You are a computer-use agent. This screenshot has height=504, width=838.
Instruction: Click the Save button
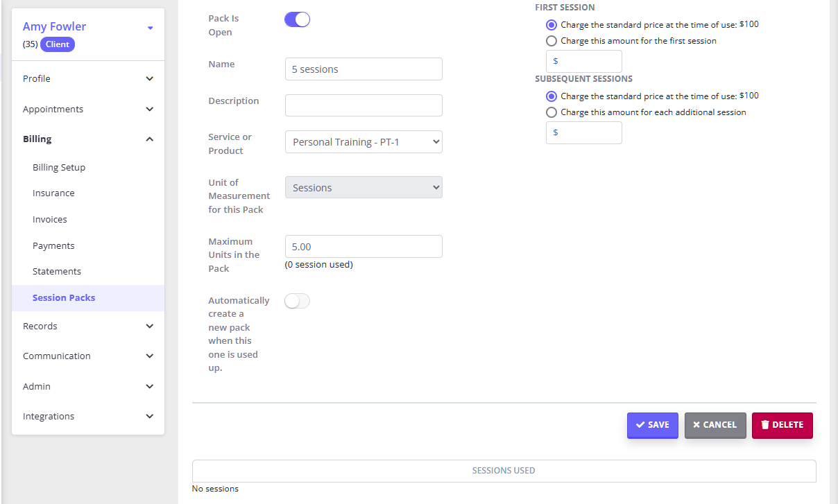[x=652, y=425]
